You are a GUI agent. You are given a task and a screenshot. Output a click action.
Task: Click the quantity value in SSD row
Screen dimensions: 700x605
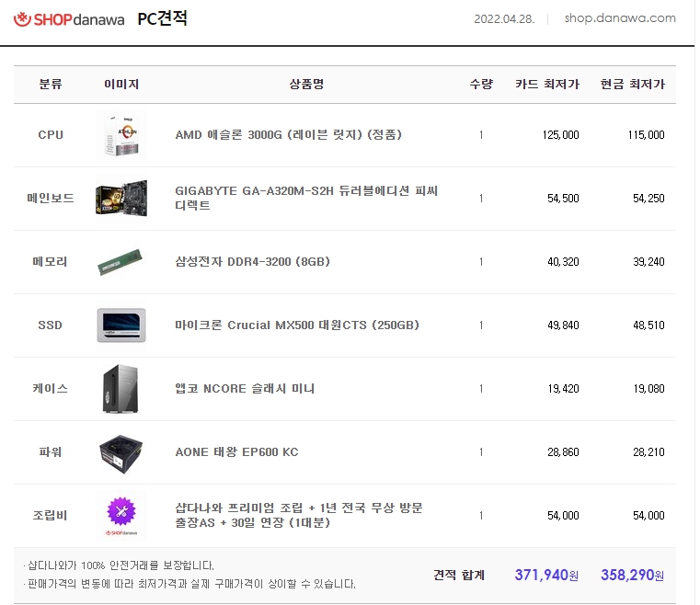481,325
